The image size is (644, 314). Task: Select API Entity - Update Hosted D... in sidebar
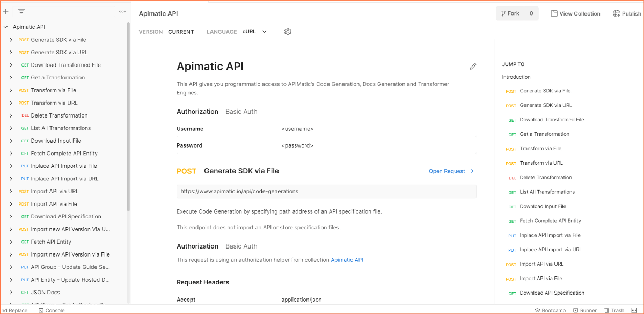click(70, 280)
